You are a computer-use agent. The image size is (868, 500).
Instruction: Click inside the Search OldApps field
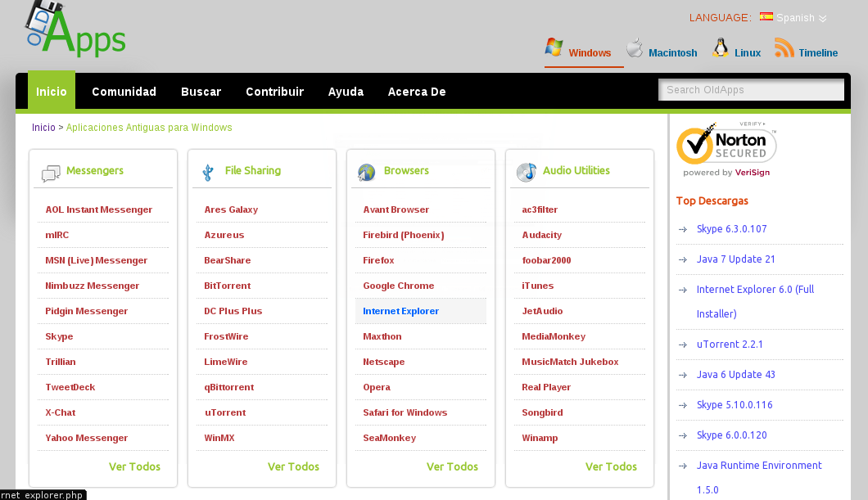[751, 89]
